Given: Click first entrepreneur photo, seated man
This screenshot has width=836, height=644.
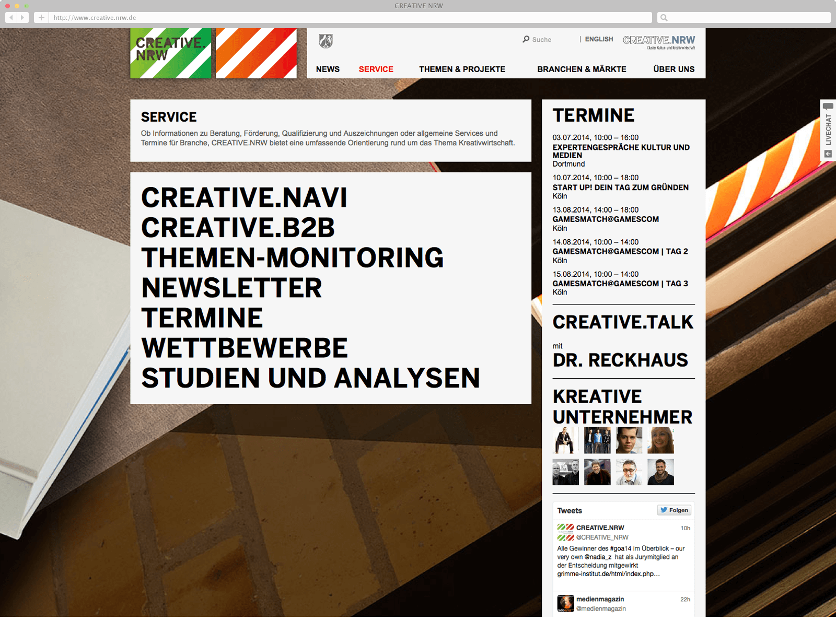Looking at the screenshot, I should [566, 440].
